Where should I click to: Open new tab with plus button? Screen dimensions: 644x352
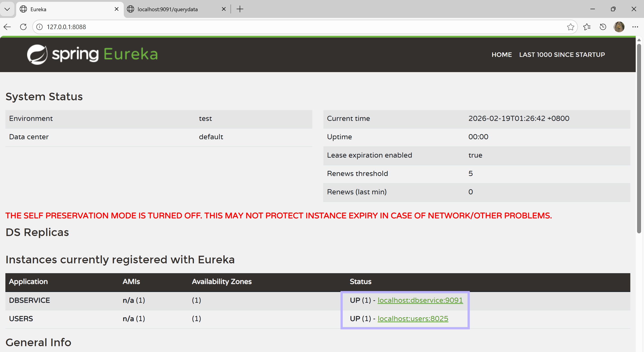(x=240, y=9)
